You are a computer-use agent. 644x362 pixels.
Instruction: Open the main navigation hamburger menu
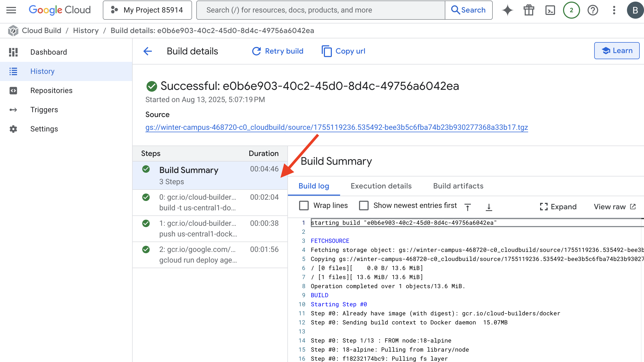pyautogui.click(x=11, y=10)
